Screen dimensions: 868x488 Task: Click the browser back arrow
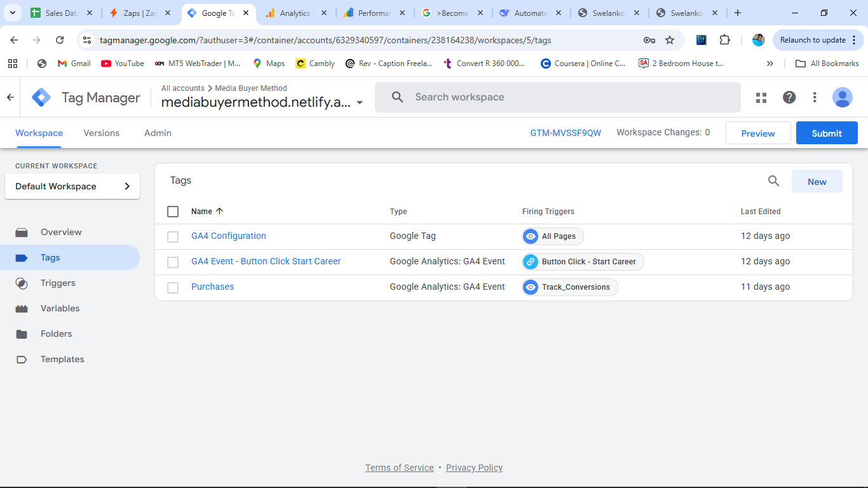[x=14, y=40]
